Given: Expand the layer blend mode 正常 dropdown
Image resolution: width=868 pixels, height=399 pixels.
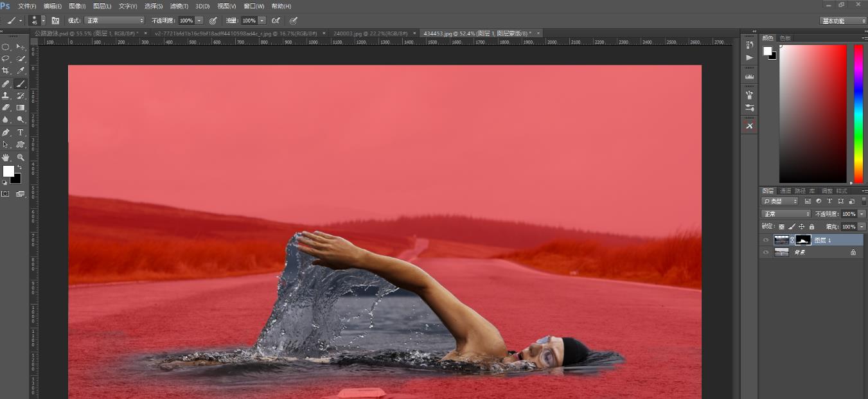Looking at the screenshot, I should [786, 214].
